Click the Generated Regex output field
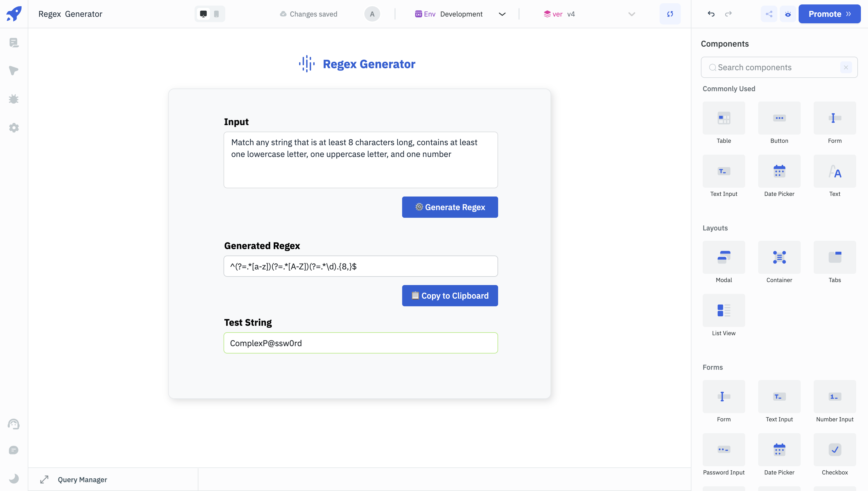Image resolution: width=868 pixels, height=491 pixels. pos(360,266)
